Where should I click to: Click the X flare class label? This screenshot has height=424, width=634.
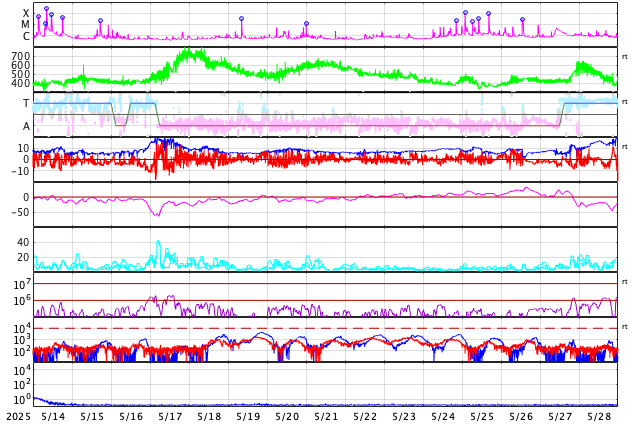tap(26, 13)
